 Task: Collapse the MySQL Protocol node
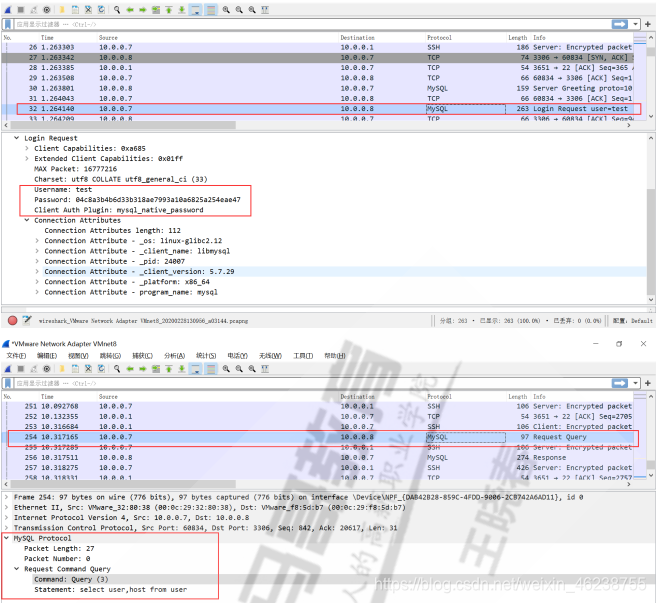click(x=6, y=538)
